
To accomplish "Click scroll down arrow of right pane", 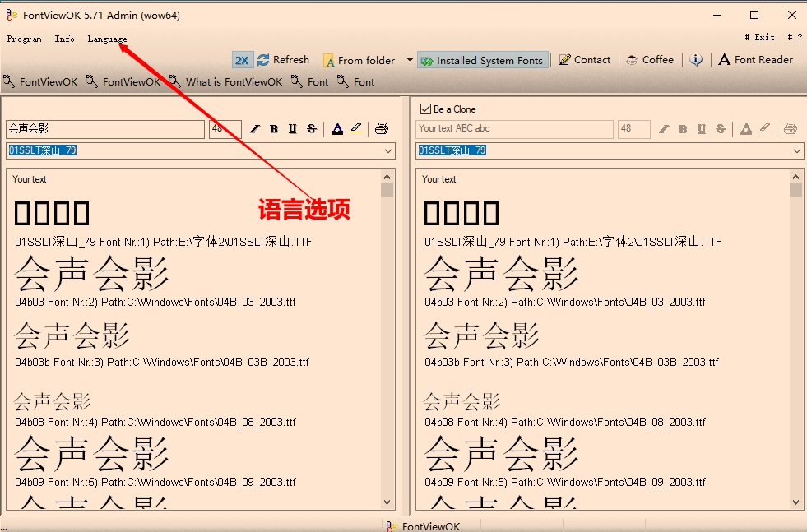I will tap(795, 502).
